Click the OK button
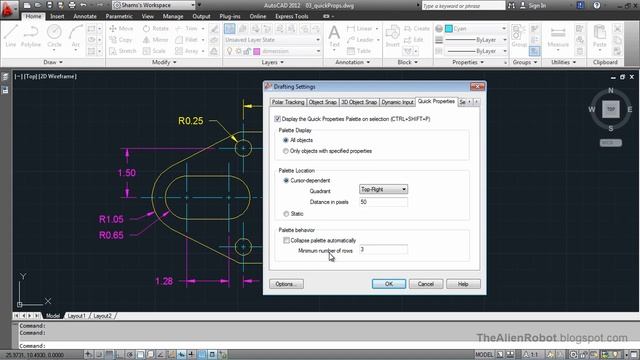 click(389, 284)
